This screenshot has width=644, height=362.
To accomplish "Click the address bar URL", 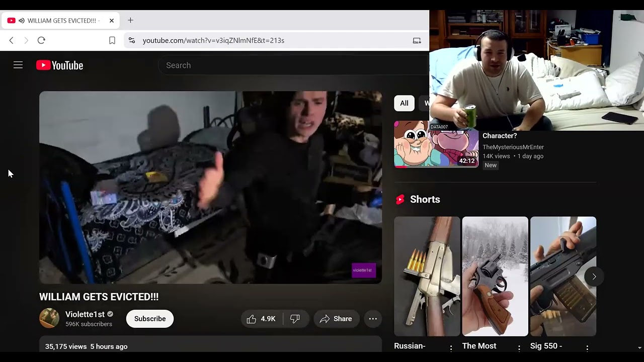I will pyautogui.click(x=213, y=40).
